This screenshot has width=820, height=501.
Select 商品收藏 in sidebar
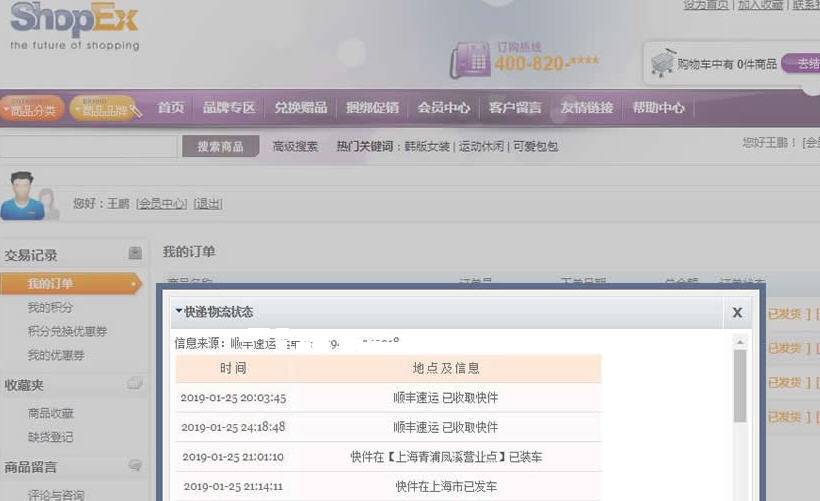[x=50, y=413]
